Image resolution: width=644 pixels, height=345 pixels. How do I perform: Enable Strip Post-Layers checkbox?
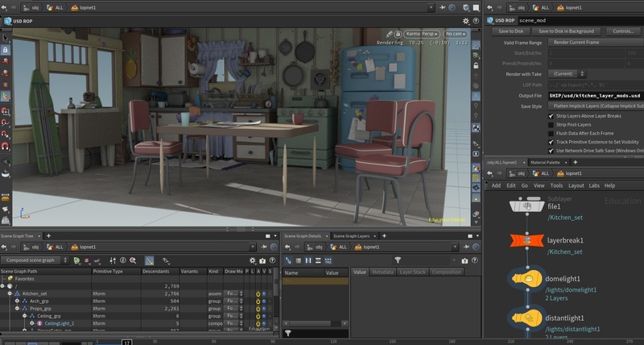[551, 124]
